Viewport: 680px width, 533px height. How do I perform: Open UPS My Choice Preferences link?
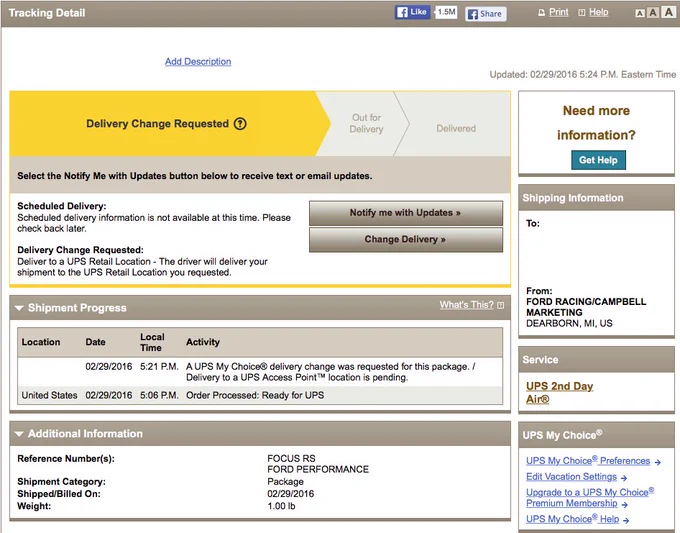click(x=588, y=461)
